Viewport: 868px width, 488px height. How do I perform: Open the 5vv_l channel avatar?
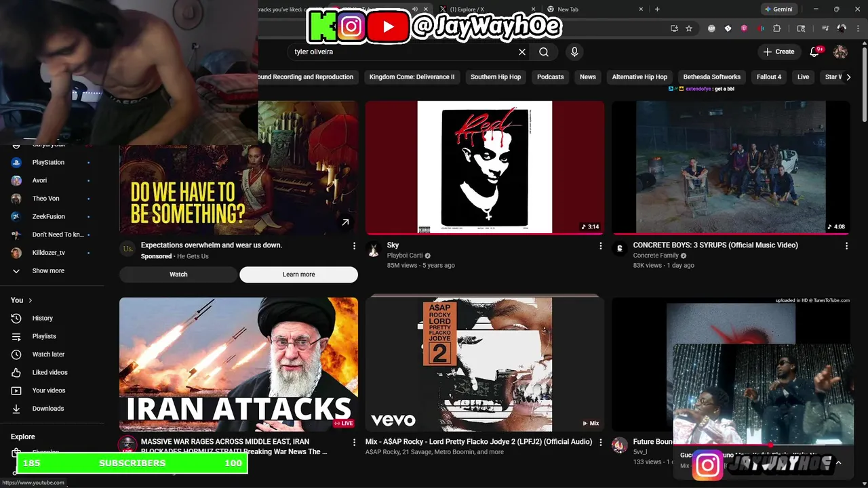(619, 445)
